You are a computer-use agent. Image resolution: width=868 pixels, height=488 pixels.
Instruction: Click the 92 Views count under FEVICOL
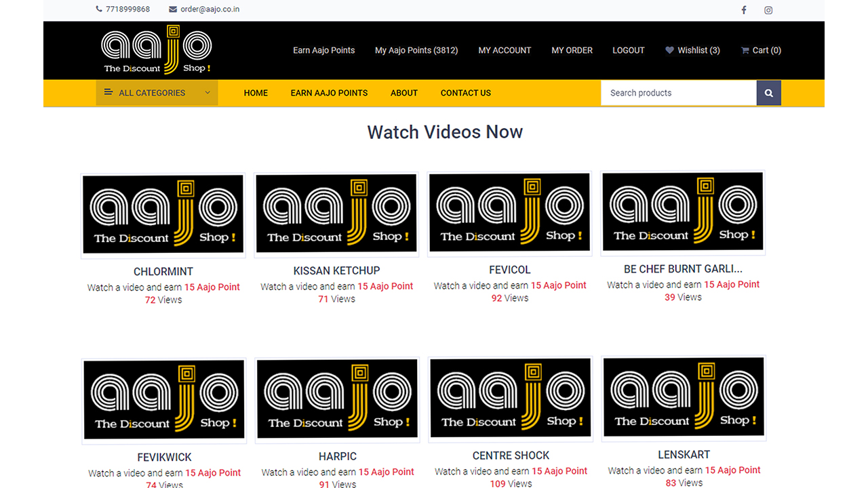tap(510, 298)
